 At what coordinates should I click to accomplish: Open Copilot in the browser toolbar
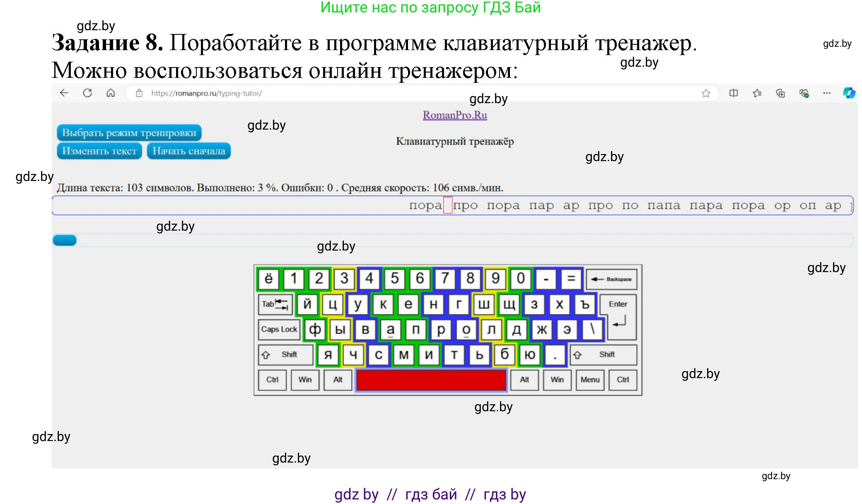(849, 93)
